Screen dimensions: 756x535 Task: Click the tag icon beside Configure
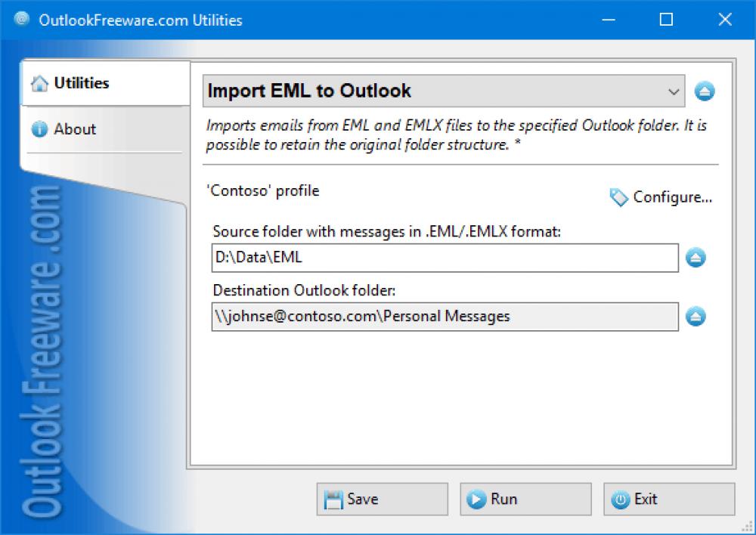(x=618, y=197)
